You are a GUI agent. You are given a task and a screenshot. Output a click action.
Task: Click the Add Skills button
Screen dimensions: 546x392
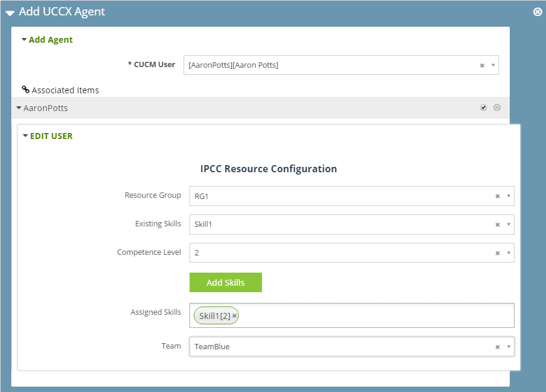pyautogui.click(x=226, y=282)
